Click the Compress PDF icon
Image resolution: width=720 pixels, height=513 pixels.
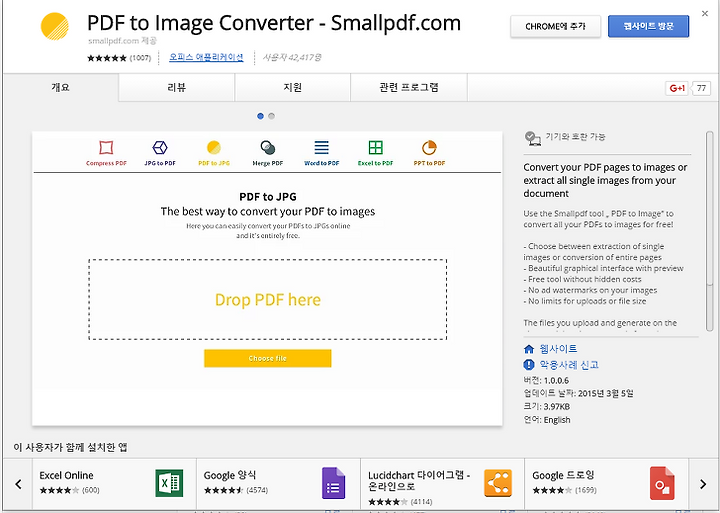[x=106, y=147]
